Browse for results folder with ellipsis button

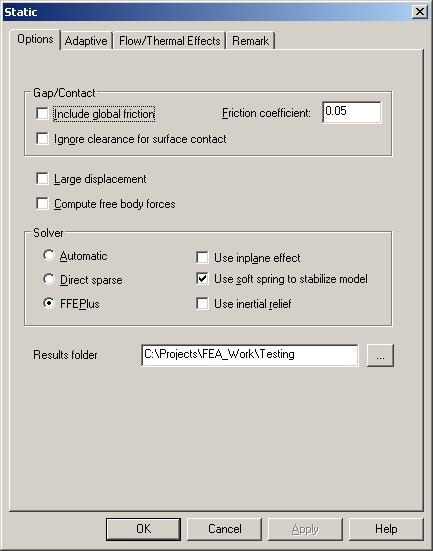pyautogui.click(x=380, y=355)
